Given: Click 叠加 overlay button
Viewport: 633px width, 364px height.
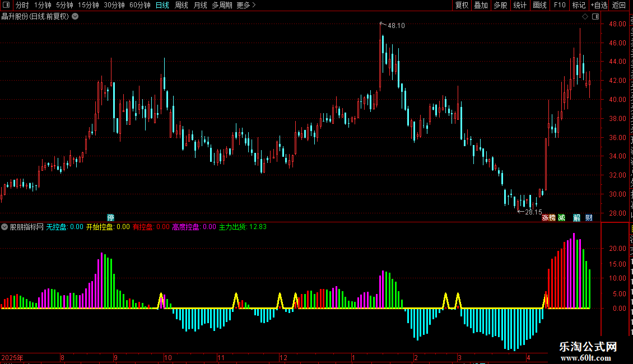Looking at the screenshot, I should (x=481, y=5).
